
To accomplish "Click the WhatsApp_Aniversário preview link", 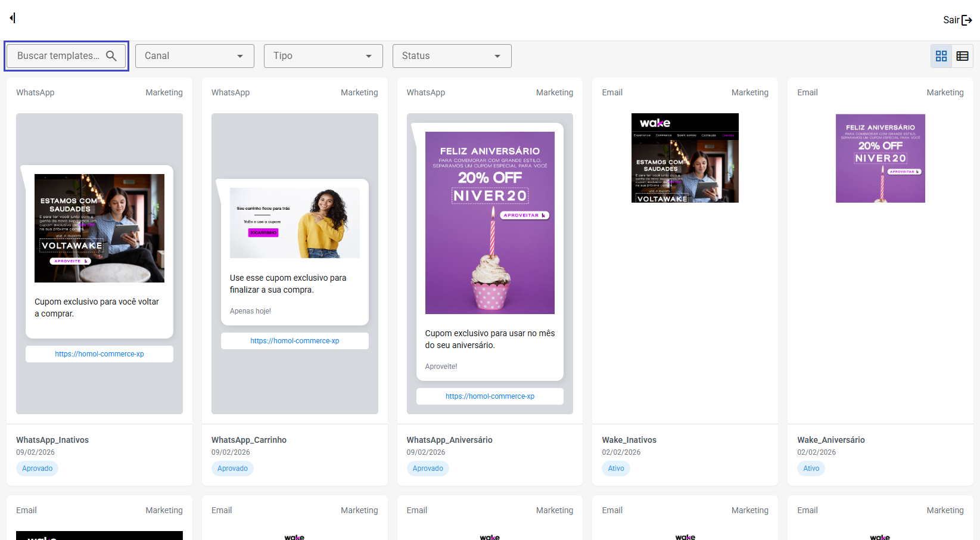I will click(490, 396).
